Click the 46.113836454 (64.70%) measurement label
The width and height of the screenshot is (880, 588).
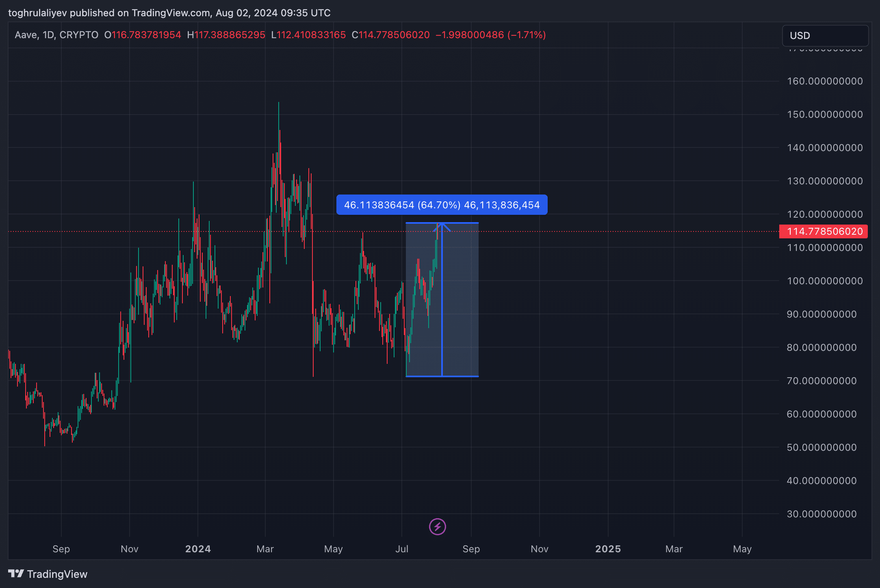point(442,205)
